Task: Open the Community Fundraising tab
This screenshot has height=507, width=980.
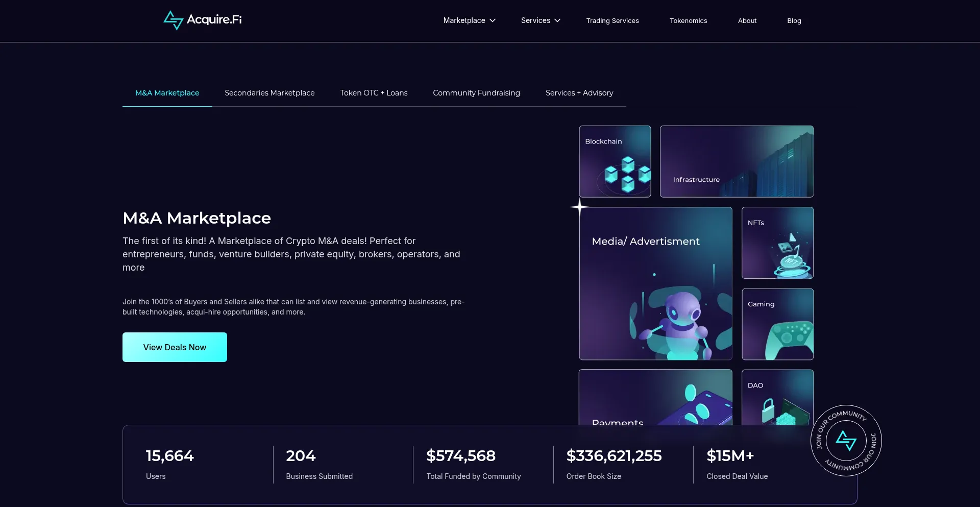Action: pos(476,93)
